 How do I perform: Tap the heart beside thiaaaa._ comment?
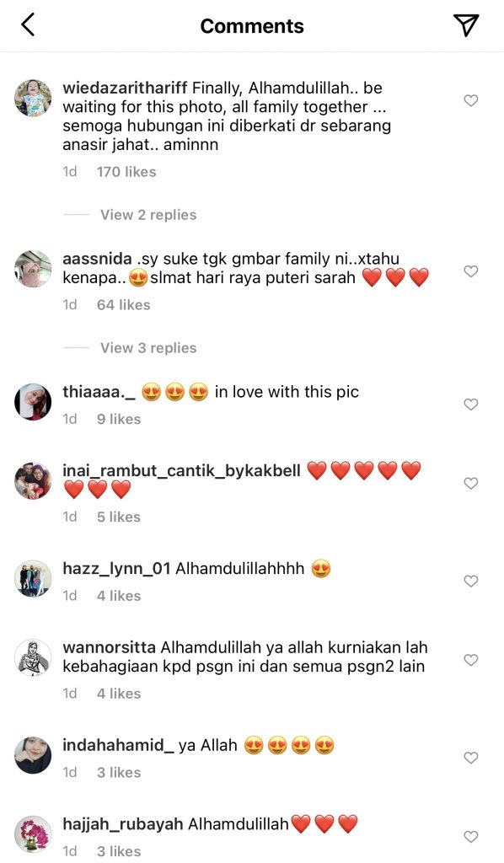(471, 404)
